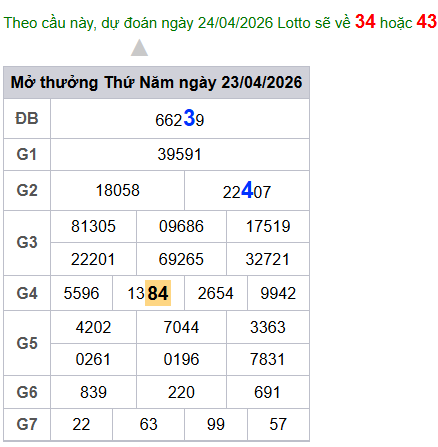The height and width of the screenshot is (447, 438).
Task: Click the red predicted number 34
Action: (x=365, y=21)
